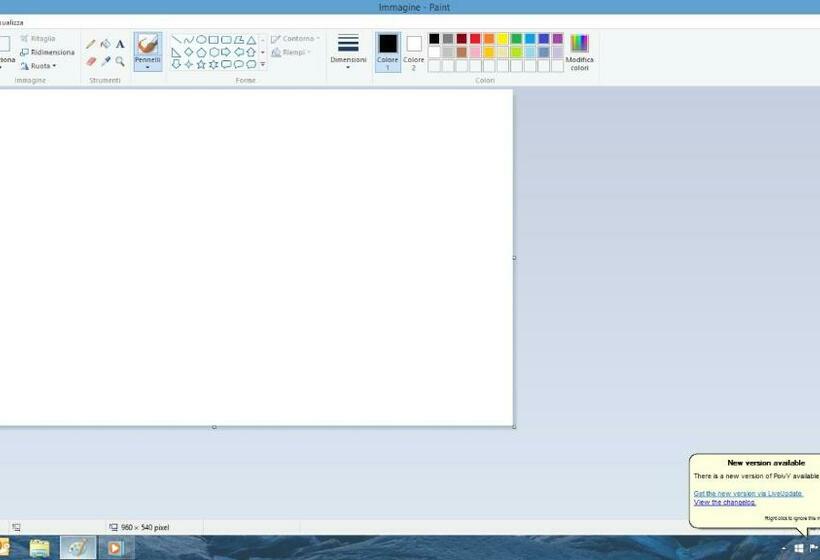Switch to the Visualizza ribbon tab
The image size is (820, 560).
click(12, 22)
